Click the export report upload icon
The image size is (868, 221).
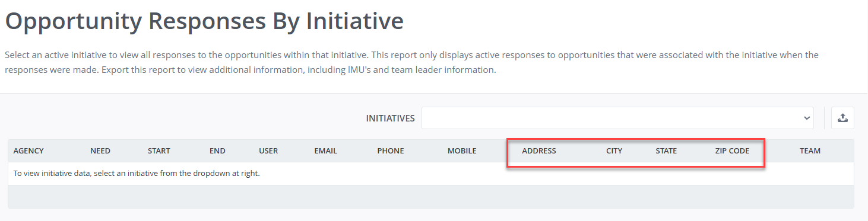(842, 118)
